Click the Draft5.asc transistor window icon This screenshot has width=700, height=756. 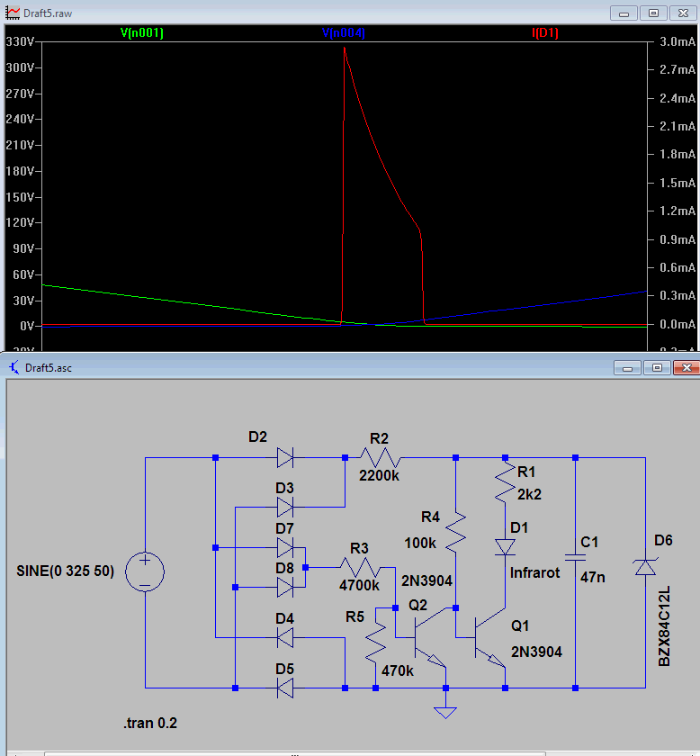coord(14,368)
